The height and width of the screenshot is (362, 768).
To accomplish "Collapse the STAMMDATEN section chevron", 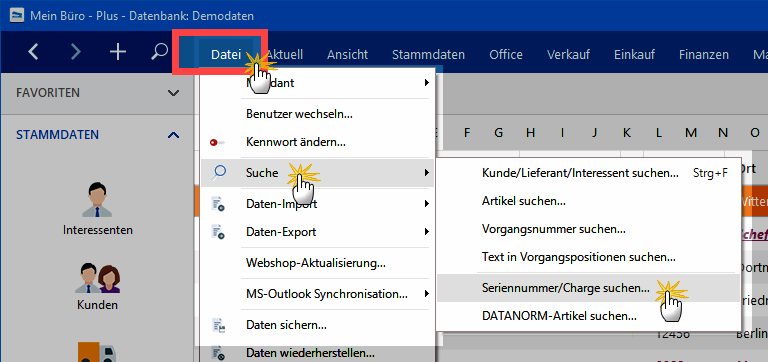I will click(173, 135).
